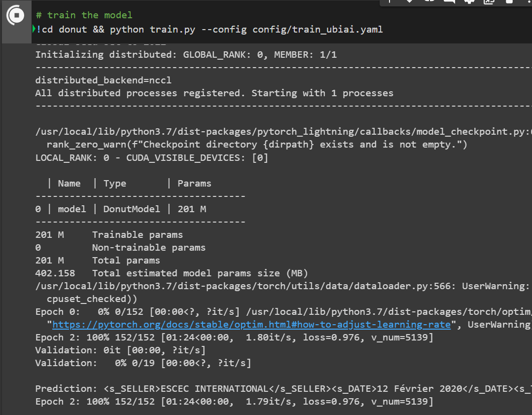532x415 pixels.
Task: Click the 'LOCAL_RANK: 0 - CUDA_VISIBLE_DEVICES' line
Action: coord(151,158)
